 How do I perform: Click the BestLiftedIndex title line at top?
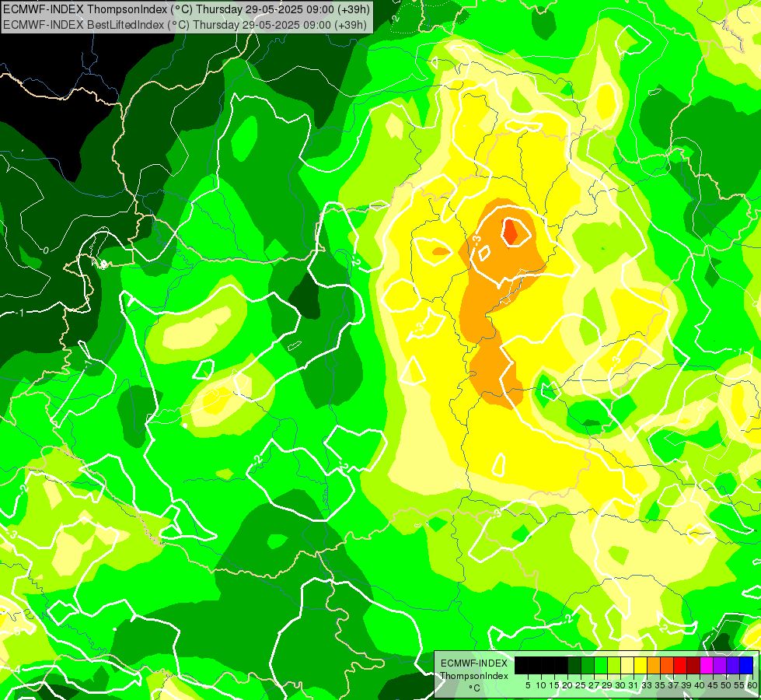coord(185,24)
